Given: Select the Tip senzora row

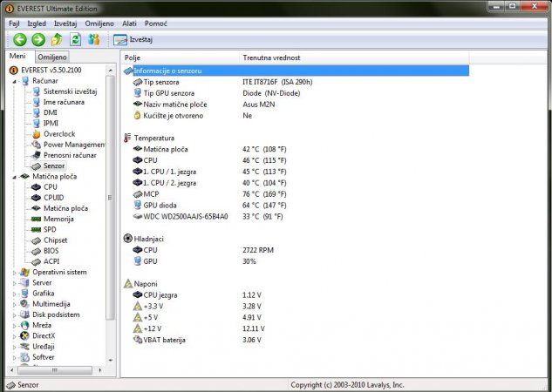Looking at the screenshot, I should coord(296,82).
